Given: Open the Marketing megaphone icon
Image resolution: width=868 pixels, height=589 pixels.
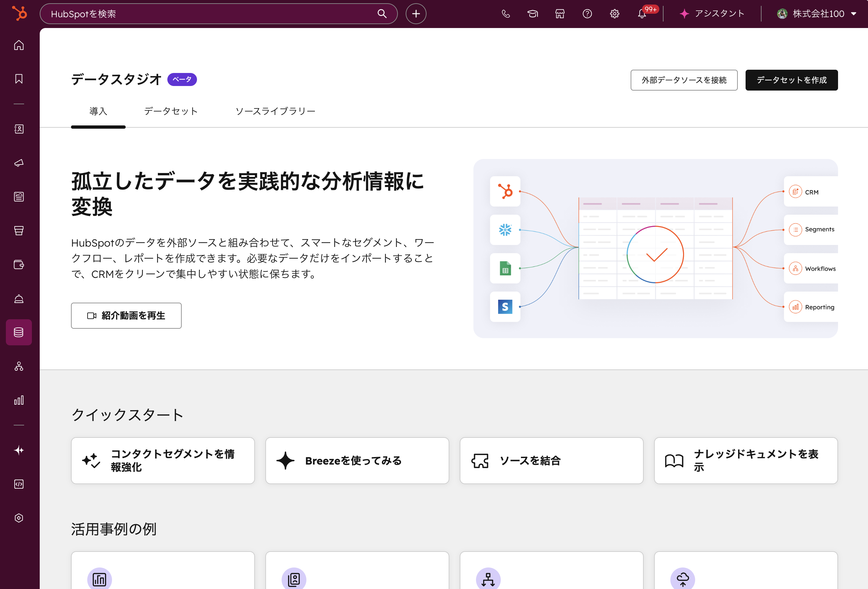Looking at the screenshot, I should coord(19,163).
